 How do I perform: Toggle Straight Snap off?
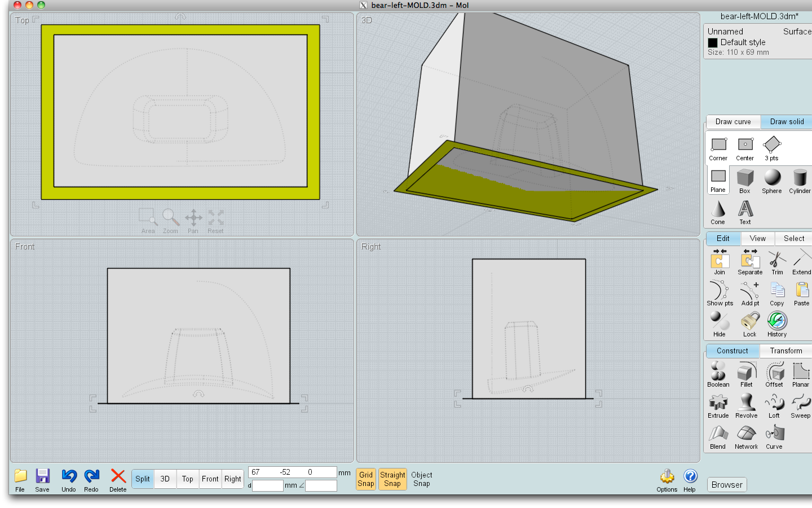click(392, 479)
